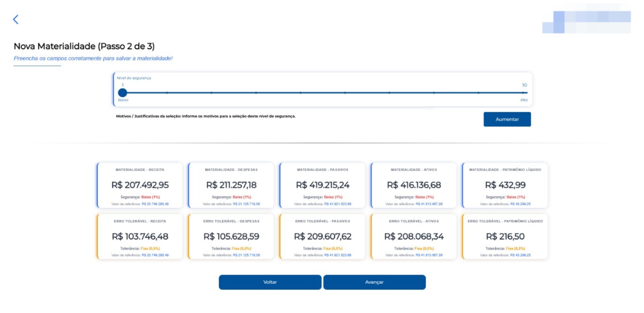This screenshot has width=644, height=313.
Task: Click the Nova Materialidade (Passo 2 de 3) heading
Action: [84, 46]
